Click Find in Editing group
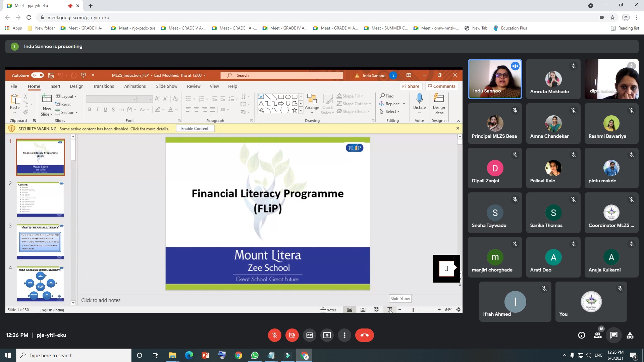Screen dimensions: 644x362 (387, 96)
